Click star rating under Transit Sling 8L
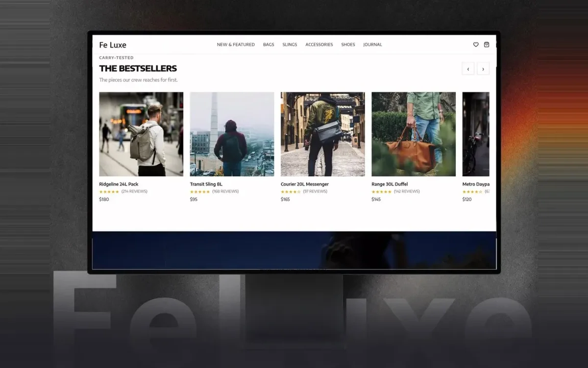Screen dimensions: 588x368 pos(200,192)
